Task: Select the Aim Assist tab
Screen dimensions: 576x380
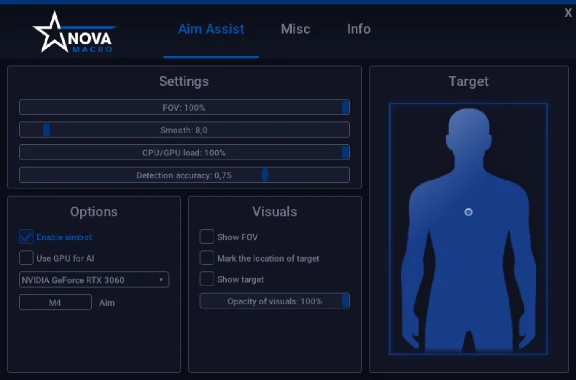Action: pos(211,29)
